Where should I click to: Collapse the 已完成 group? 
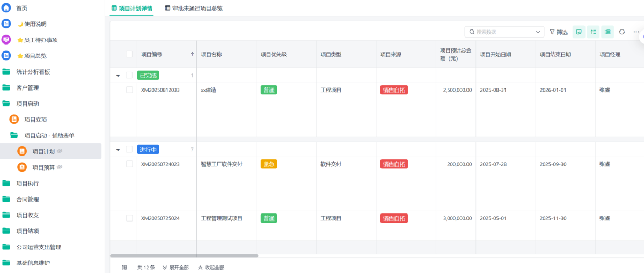[118, 76]
